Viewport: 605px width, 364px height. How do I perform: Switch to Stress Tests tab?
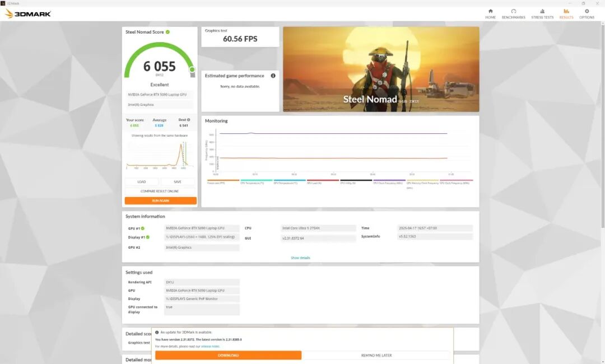coord(542,14)
